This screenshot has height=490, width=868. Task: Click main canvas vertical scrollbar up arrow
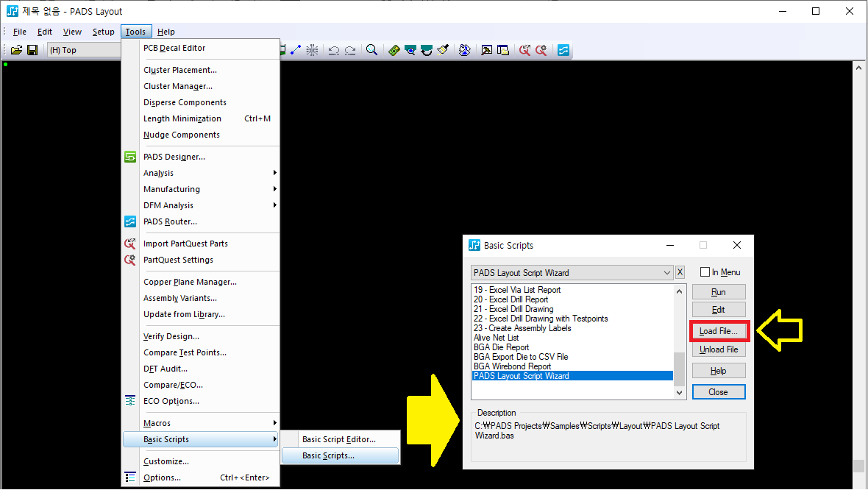point(858,68)
